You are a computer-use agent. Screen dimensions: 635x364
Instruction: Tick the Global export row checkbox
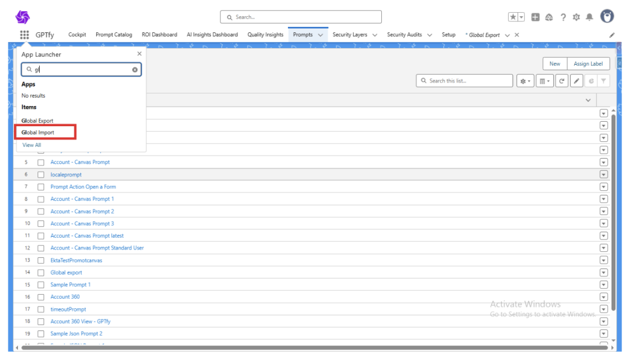click(41, 272)
